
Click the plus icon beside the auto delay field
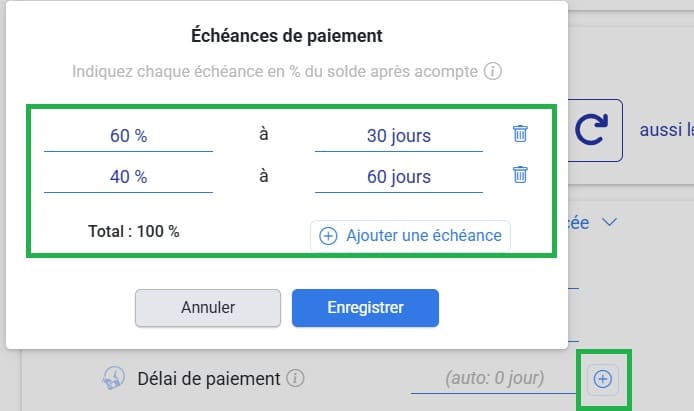click(x=603, y=378)
